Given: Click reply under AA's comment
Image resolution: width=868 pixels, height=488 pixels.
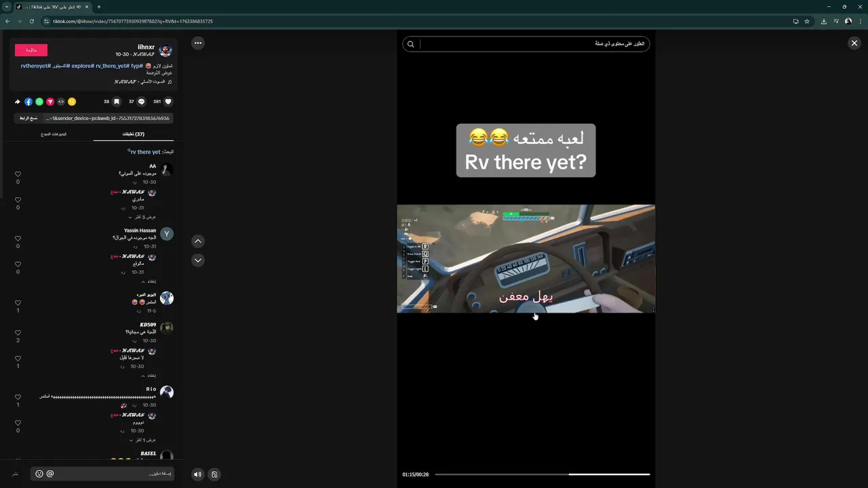Looking at the screenshot, I should pyautogui.click(x=134, y=182).
